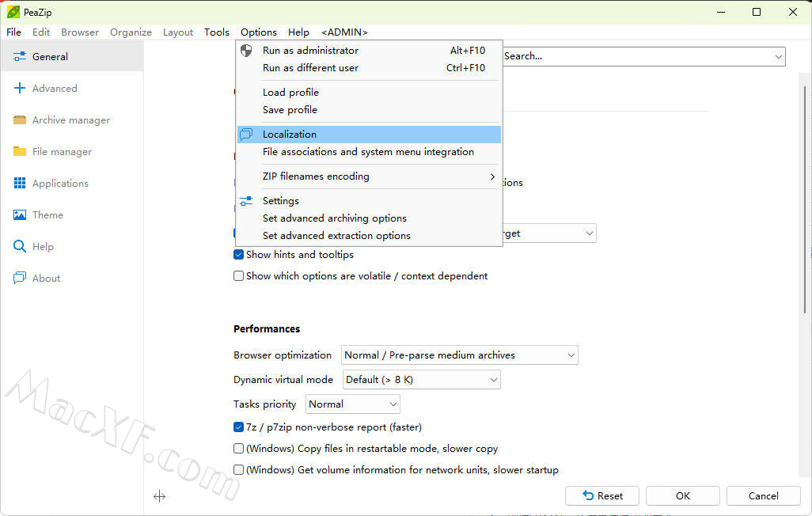812x516 pixels.
Task: Click the Settings sliders icon in menu
Action: click(246, 200)
